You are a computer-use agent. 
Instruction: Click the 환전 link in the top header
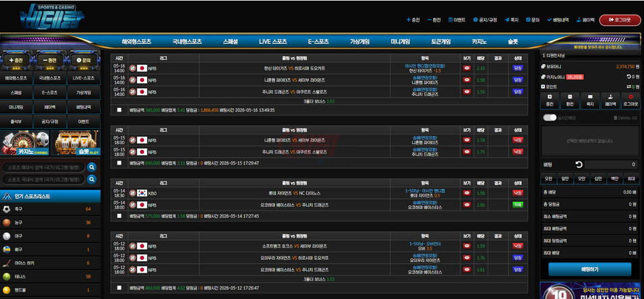(x=434, y=20)
